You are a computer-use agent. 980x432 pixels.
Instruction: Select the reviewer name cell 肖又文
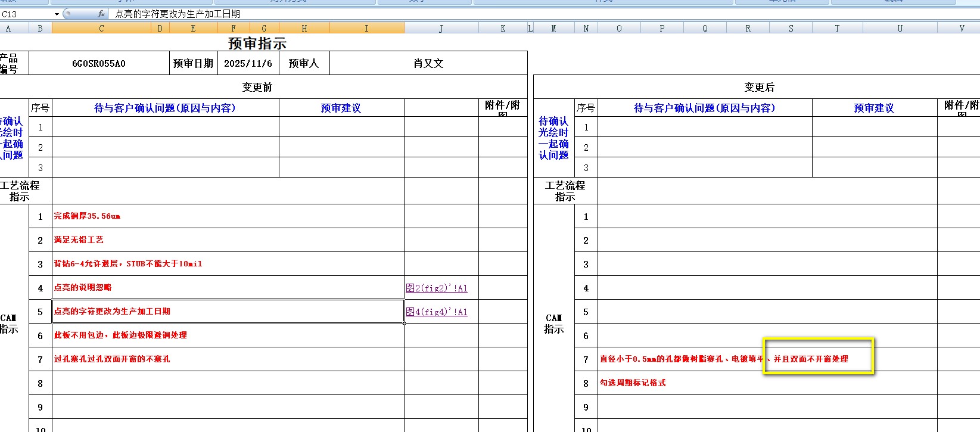point(428,63)
